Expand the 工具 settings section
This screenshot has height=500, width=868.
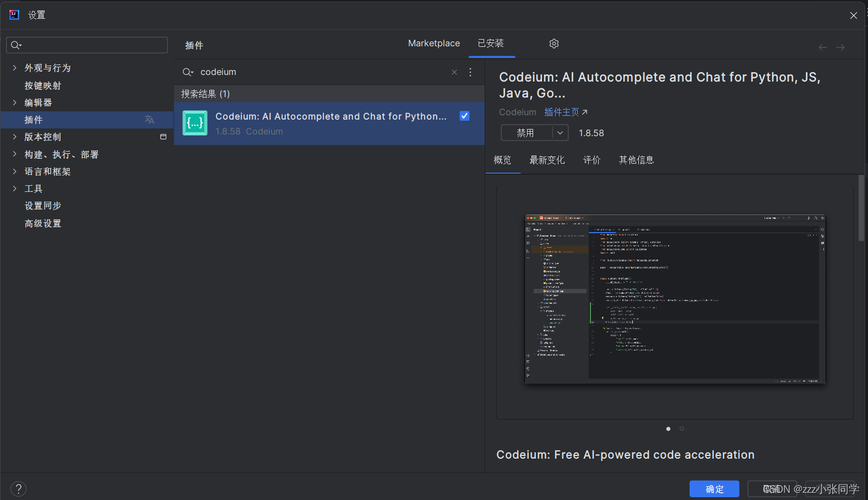coord(15,189)
